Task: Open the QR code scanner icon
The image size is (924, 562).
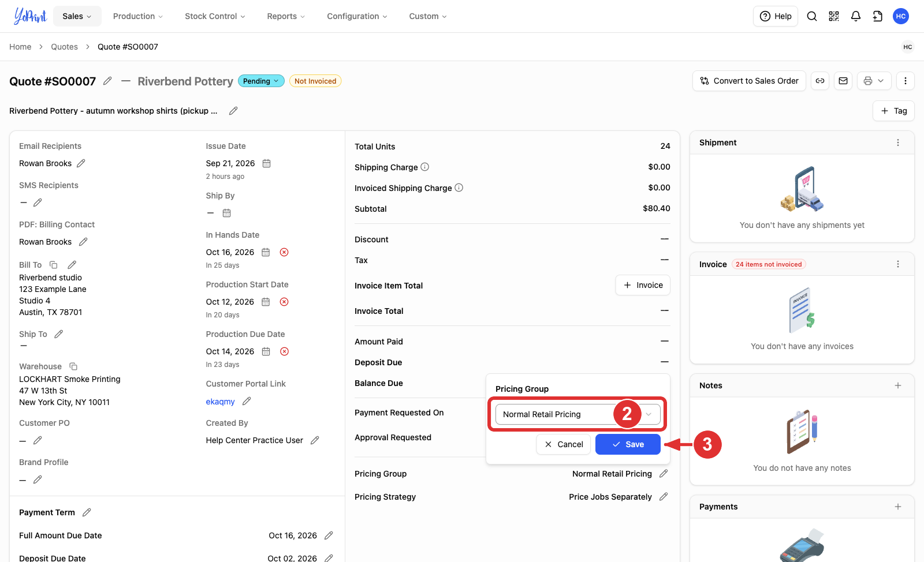Action: 834,16
